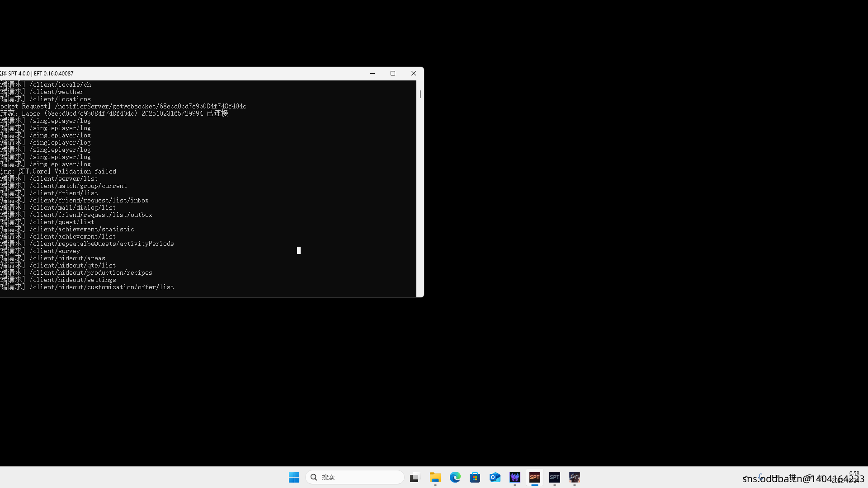Open the Windows Start menu
This screenshot has height=488, width=868.
click(294, 477)
